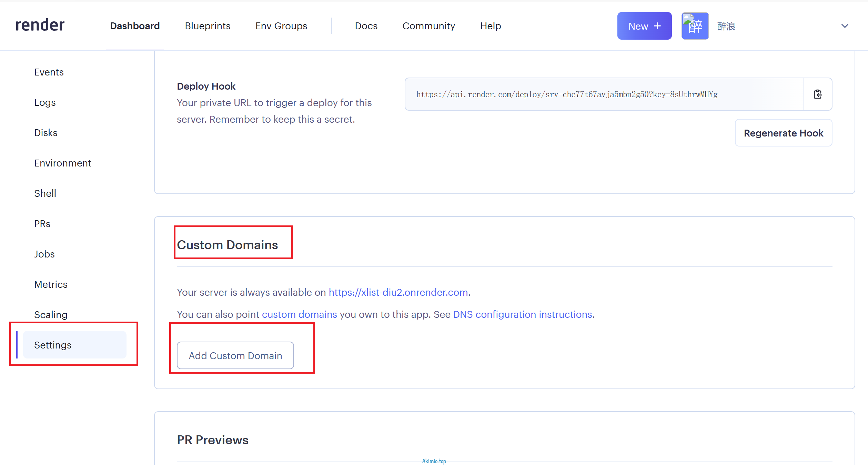Open the Docs link

click(x=366, y=26)
